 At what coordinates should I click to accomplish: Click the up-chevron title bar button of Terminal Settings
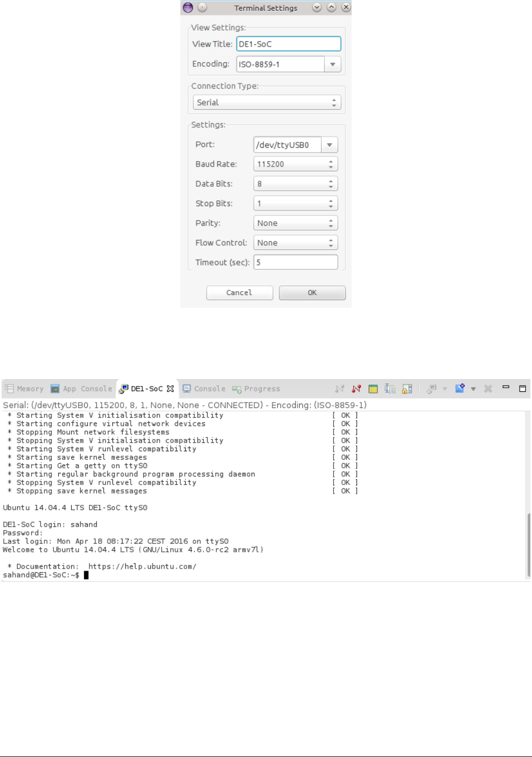pyautogui.click(x=331, y=7)
